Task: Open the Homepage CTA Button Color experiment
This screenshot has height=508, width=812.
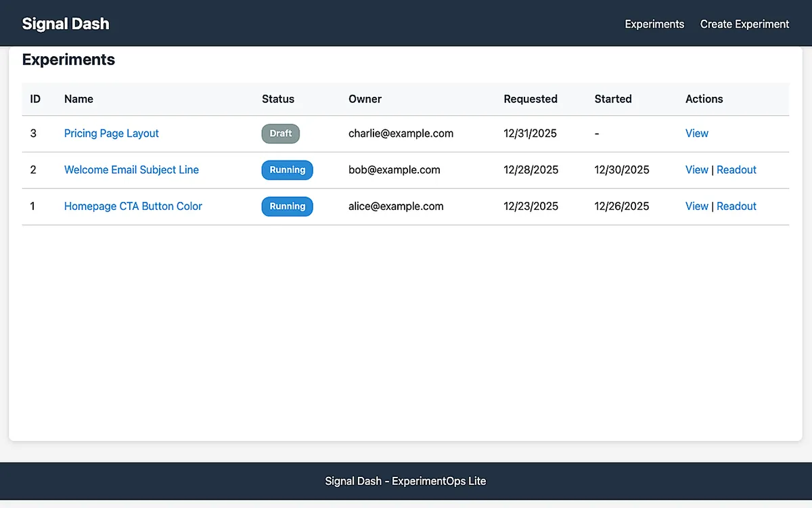Action: (x=133, y=207)
